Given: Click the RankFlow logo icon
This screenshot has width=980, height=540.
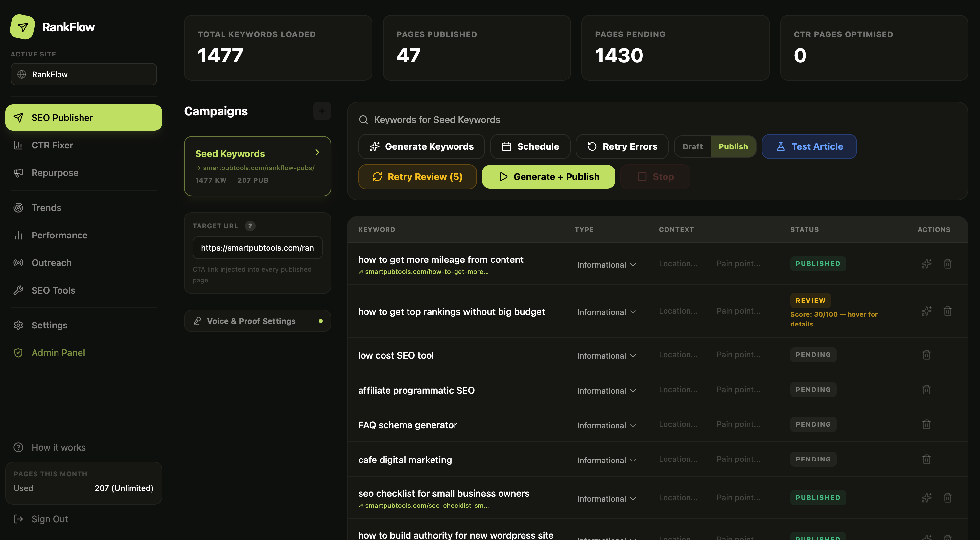Looking at the screenshot, I should [x=22, y=27].
